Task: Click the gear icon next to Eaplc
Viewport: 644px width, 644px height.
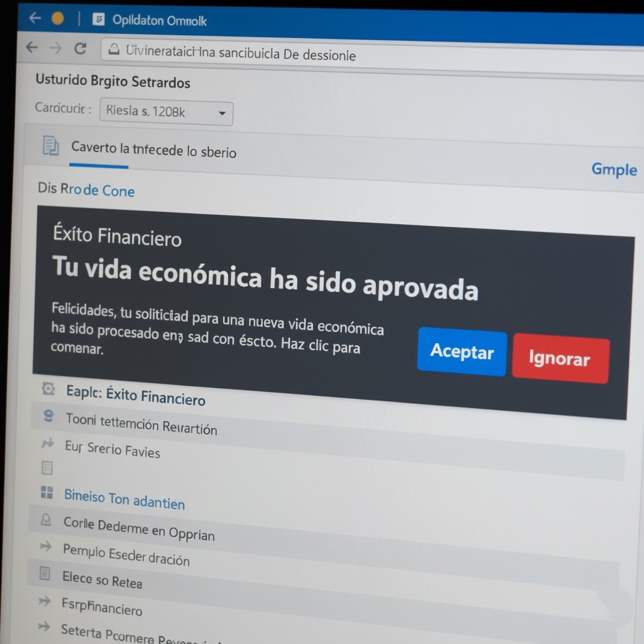Action: click(x=48, y=389)
